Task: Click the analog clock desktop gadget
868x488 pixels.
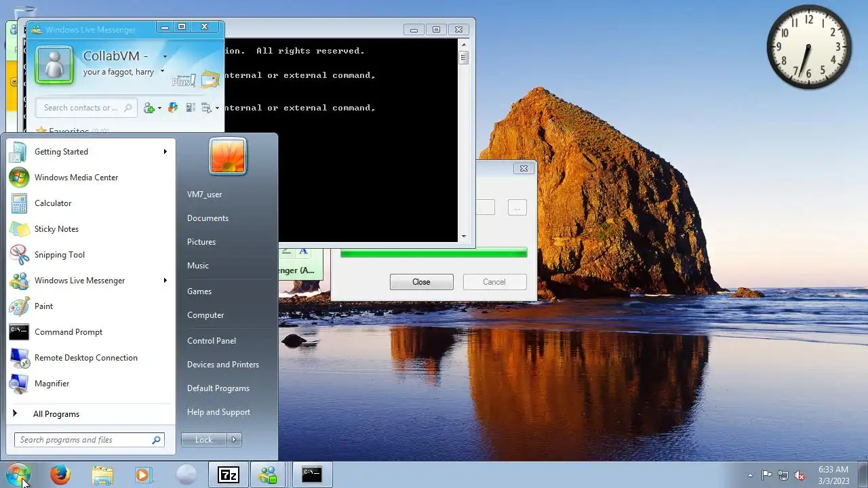Action: [x=809, y=47]
